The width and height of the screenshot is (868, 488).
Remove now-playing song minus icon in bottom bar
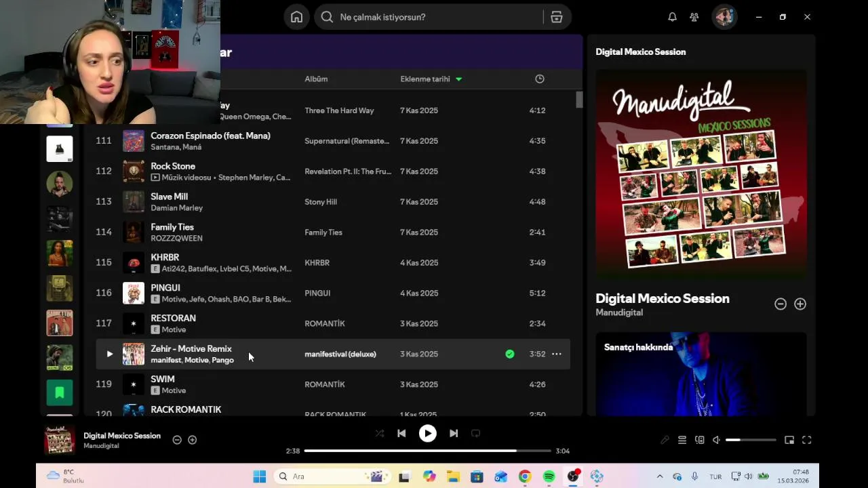click(x=177, y=440)
